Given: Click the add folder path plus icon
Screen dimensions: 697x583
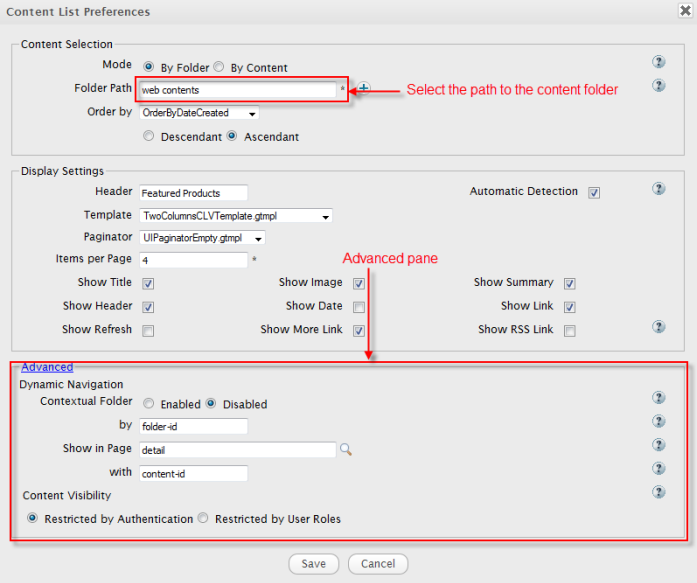Looking at the screenshot, I should click(x=364, y=89).
